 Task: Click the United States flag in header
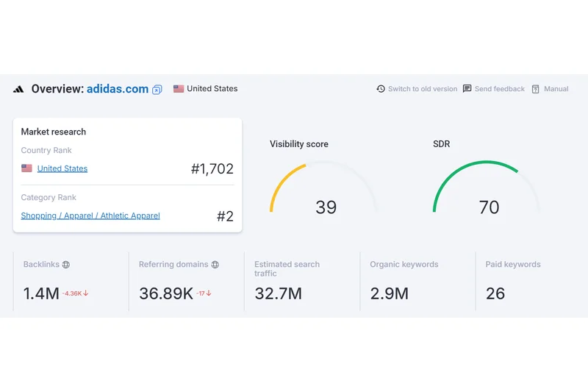(x=179, y=89)
